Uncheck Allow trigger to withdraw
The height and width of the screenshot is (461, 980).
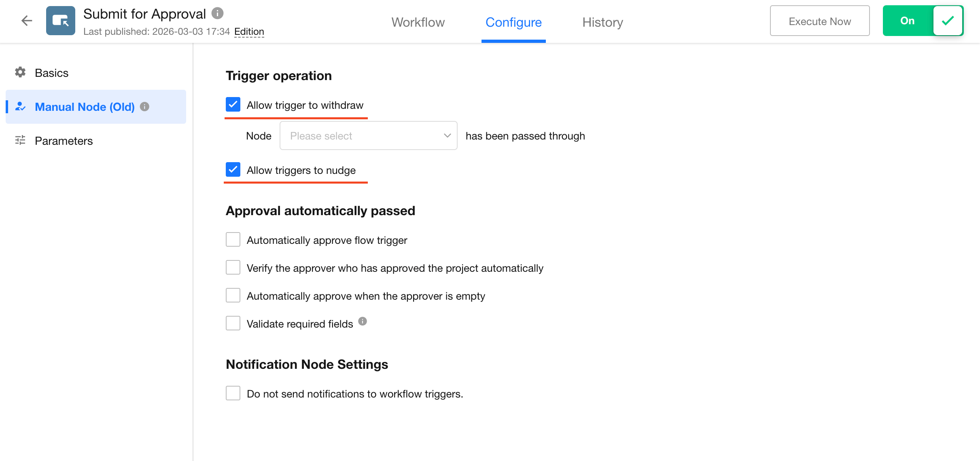tap(233, 104)
